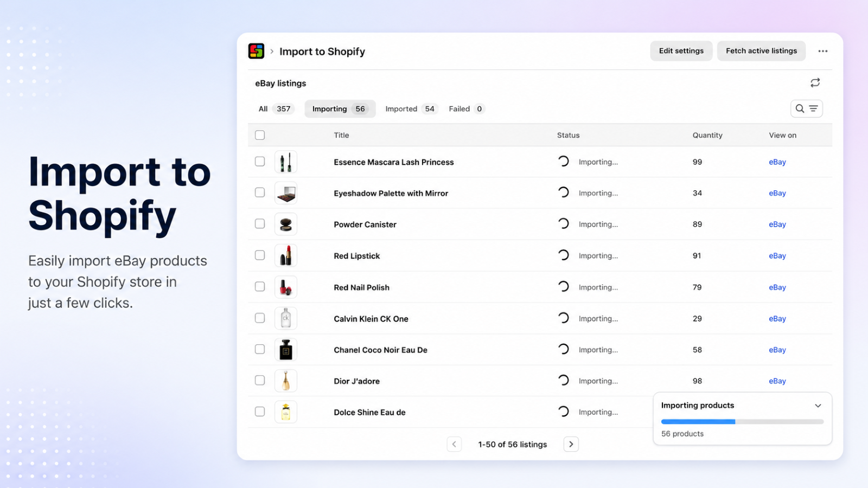Open the three-dot more actions menu
The height and width of the screenshot is (488, 868).
tap(823, 51)
